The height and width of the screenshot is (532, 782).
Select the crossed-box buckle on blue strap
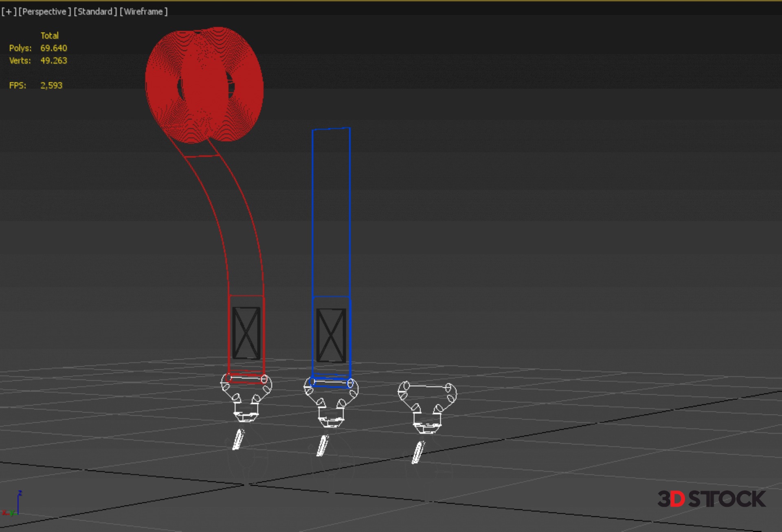point(331,335)
